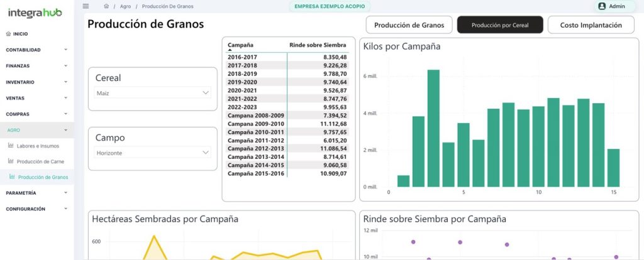Select the Costo Implantación tab
Viewport: 644px width, 260px height.
[x=591, y=25]
